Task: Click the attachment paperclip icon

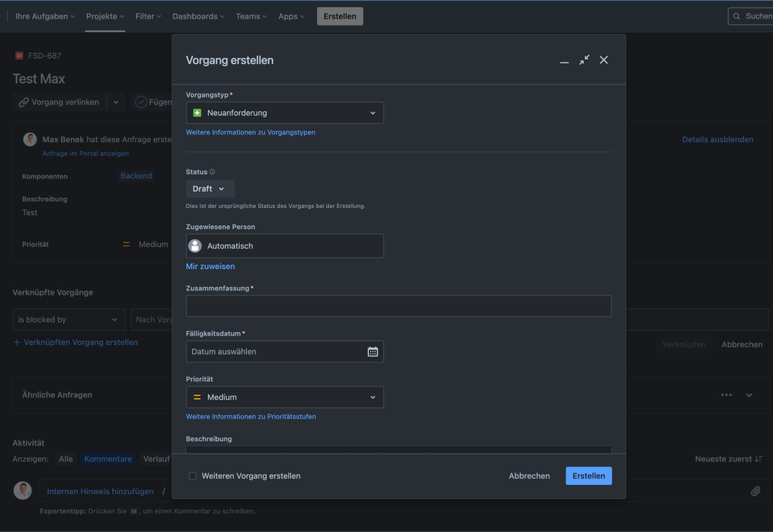Action: 756,491
